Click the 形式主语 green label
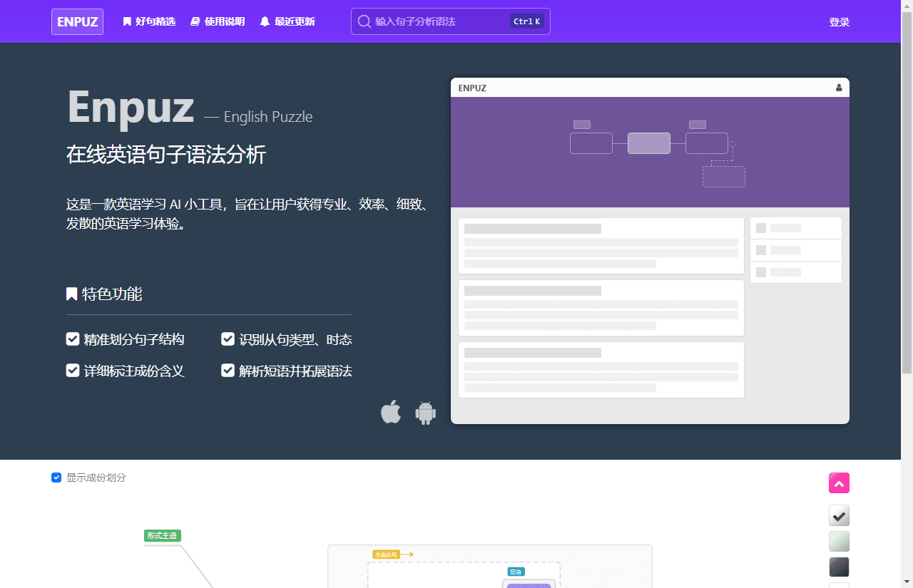913x588 pixels. (x=162, y=535)
